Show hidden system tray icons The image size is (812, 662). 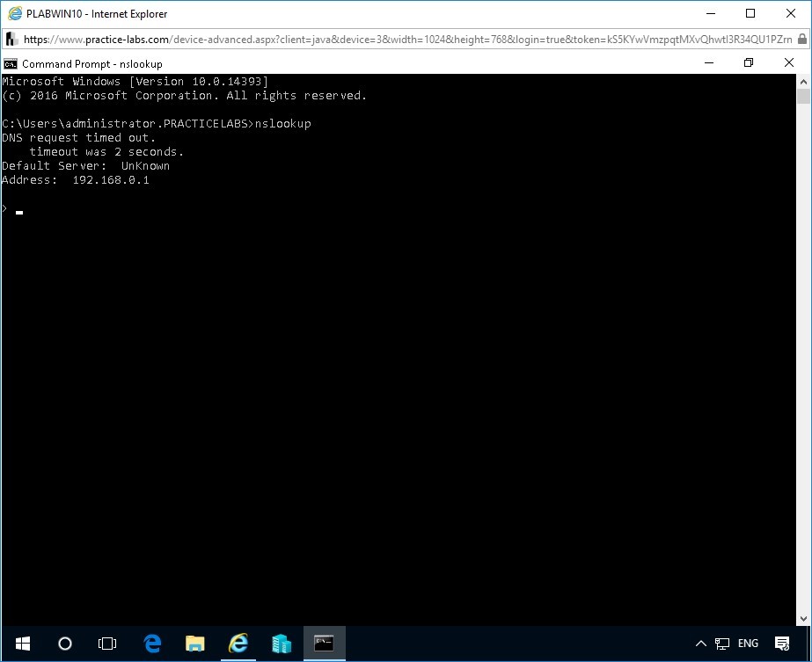tap(701, 644)
